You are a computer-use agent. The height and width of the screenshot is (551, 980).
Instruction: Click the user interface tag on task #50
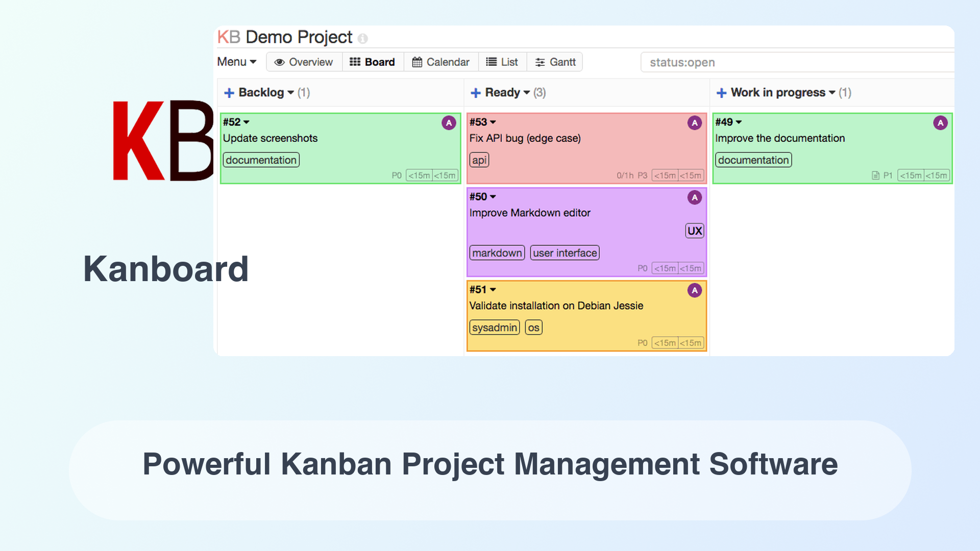pos(565,253)
